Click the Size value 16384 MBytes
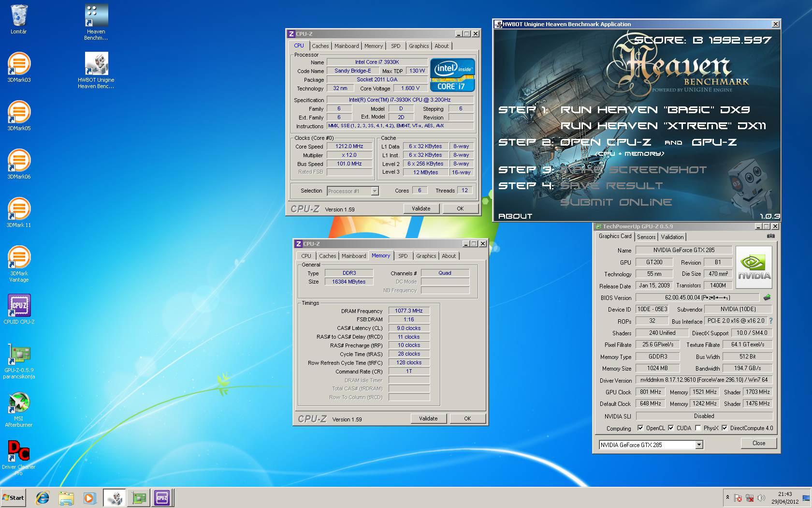The height and width of the screenshot is (508, 812). (349, 282)
